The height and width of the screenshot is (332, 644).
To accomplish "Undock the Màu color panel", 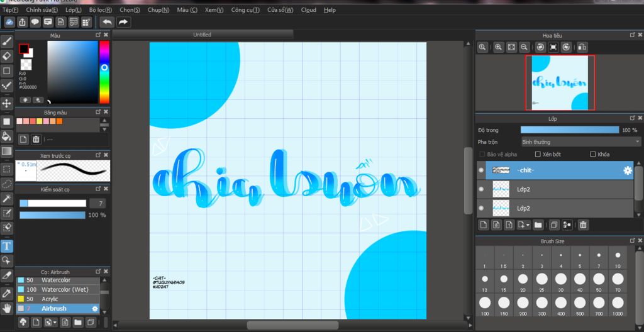I will (x=98, y=35).
